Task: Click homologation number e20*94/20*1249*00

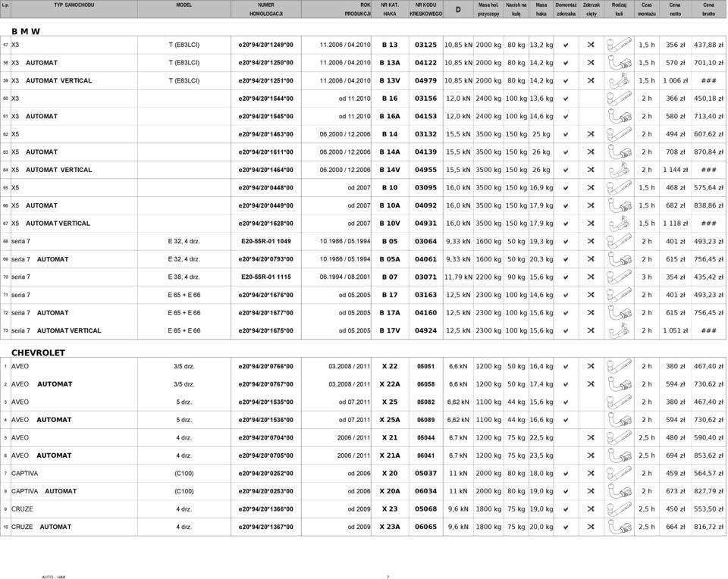Action: pyautogui.click(x=266, y=45)
